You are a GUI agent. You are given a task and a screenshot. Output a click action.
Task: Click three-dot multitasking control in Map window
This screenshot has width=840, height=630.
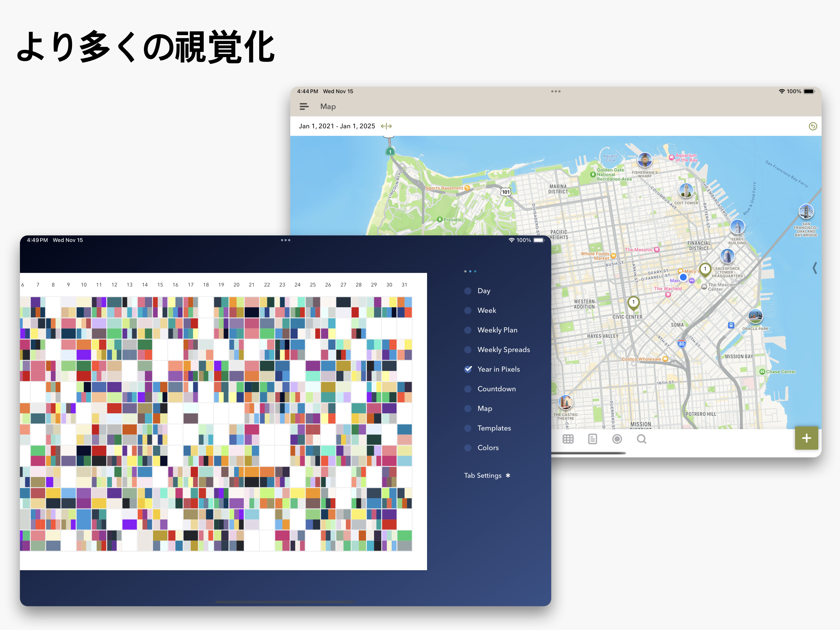point(556,91)
